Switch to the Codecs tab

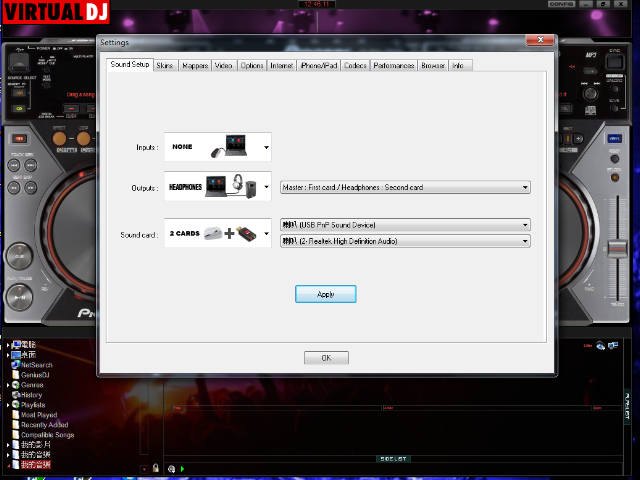(355, 66)
